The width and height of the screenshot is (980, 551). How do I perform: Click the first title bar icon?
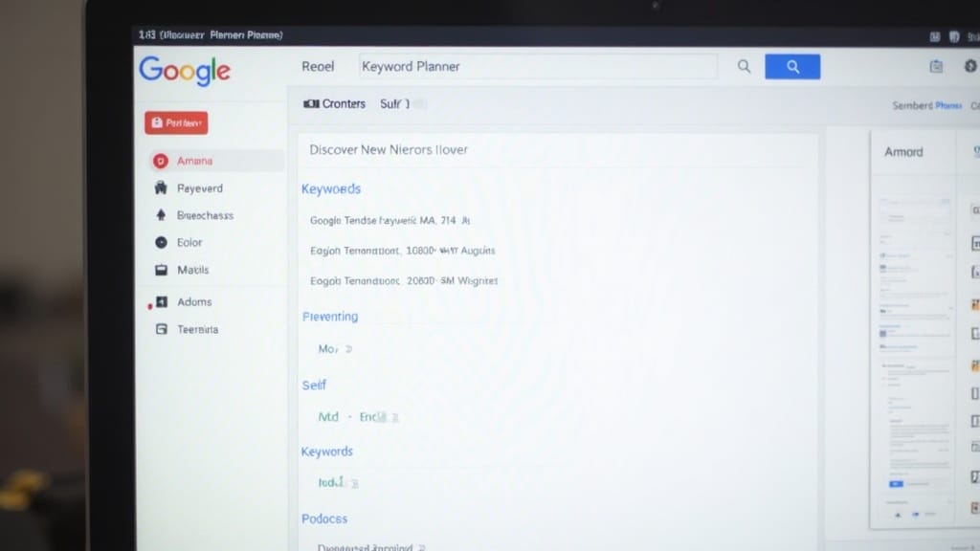[x=934, y=37]
